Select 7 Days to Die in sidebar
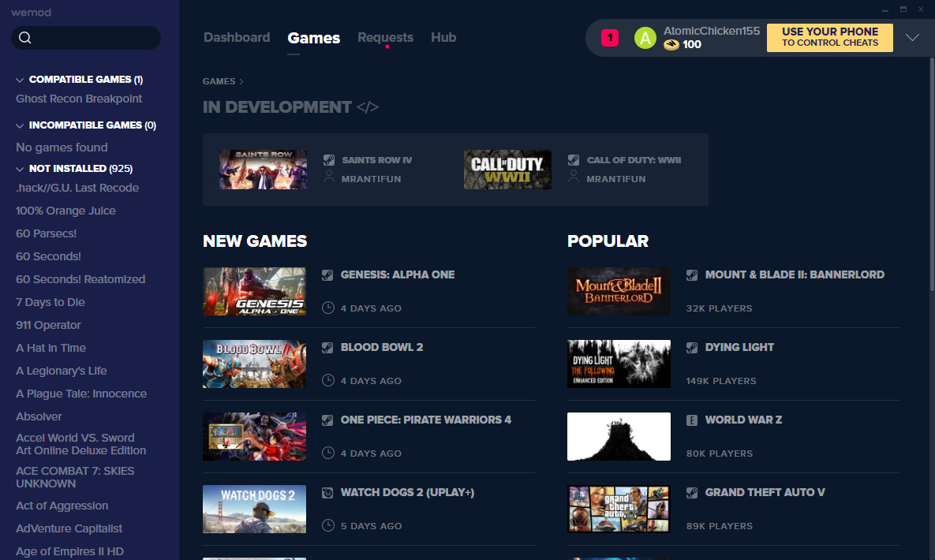 [50, 302]
